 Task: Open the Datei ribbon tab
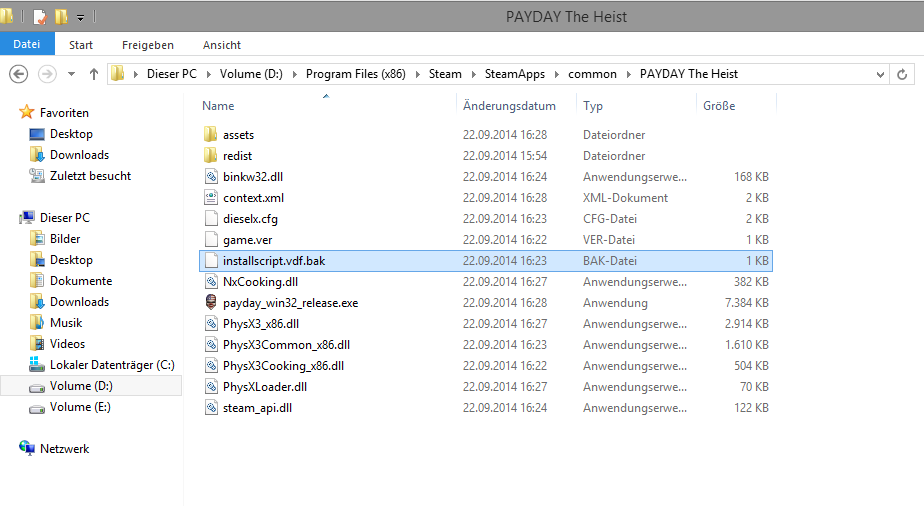[x=27, y=44]
